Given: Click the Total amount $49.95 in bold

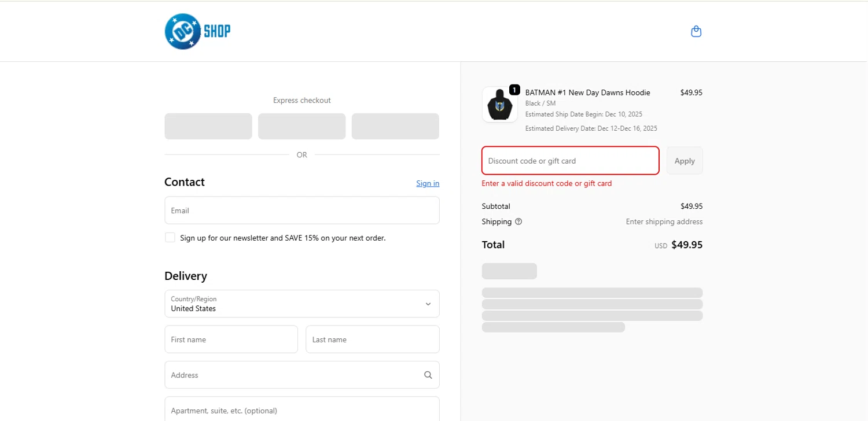Looking at the screenshot, I should (x=687, y=245).
